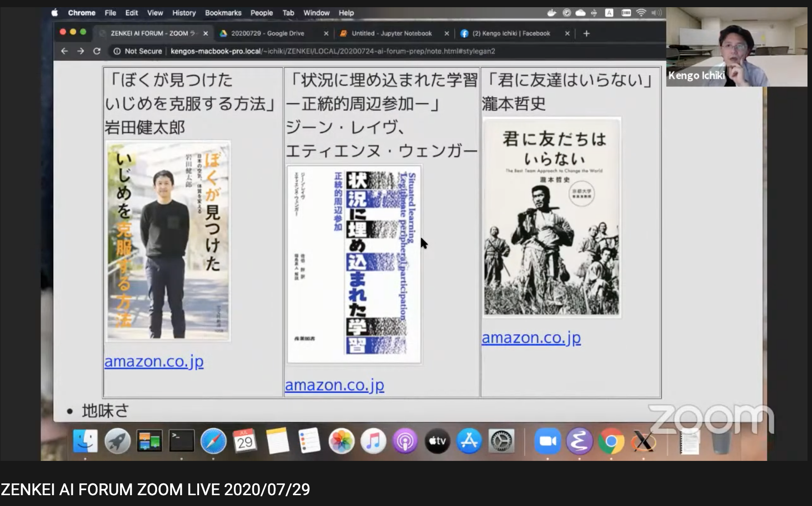Open Reminders from the Dock
The image size is (812, 506).
[x=309, y=441]
